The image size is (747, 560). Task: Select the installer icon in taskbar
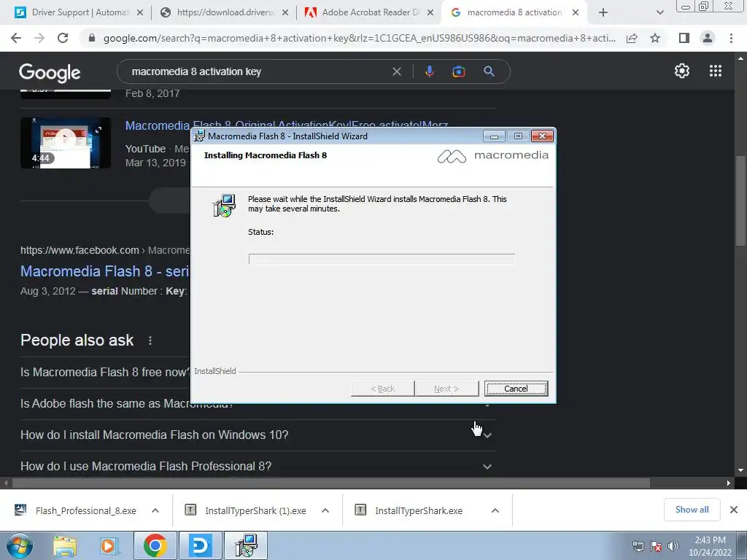coord(247,545)
